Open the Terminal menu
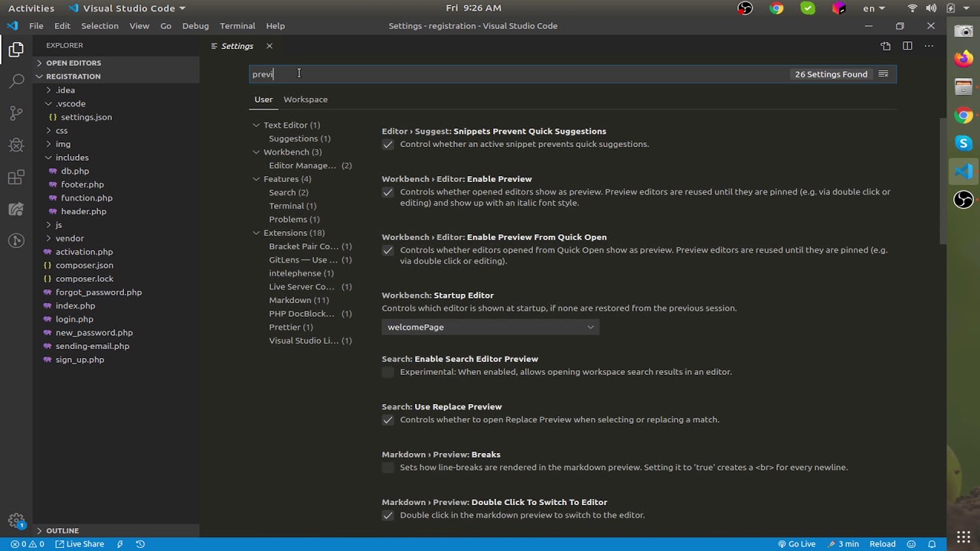This screenshot has width=980, height=551. click(237, 26)
